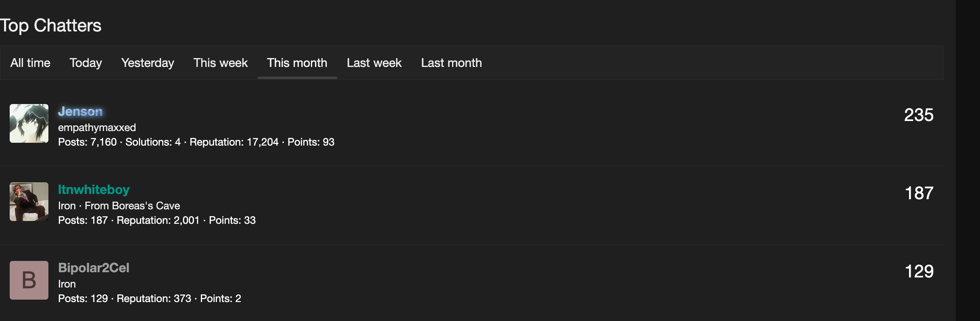The image size is (980, 321).
Task: Click the Top Chatters heading
Action: (x=50, y=25)
